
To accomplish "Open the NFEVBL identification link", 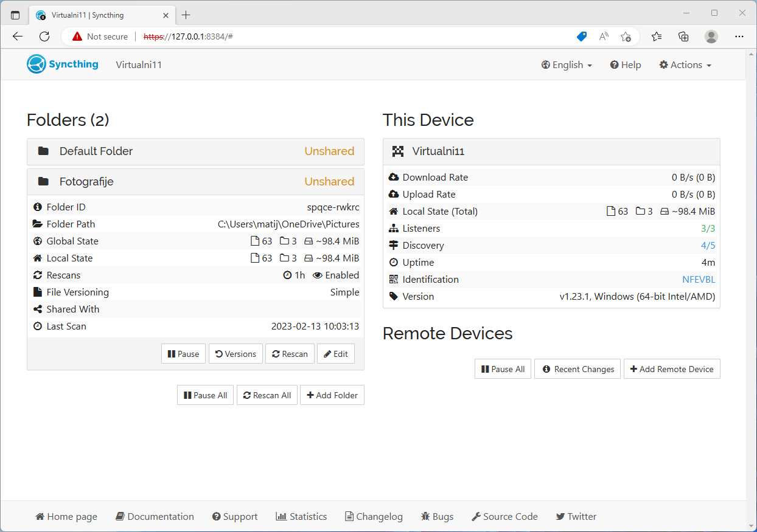I will (699, 280).
